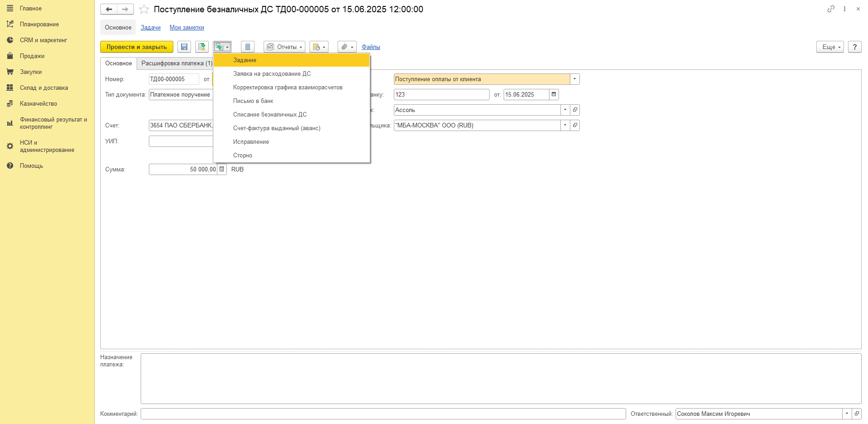Click into the Назначение платежа text area
Image resolution: width=868 pixels, height=424 pixels.
pyautogui.click(x=501, y=379)
